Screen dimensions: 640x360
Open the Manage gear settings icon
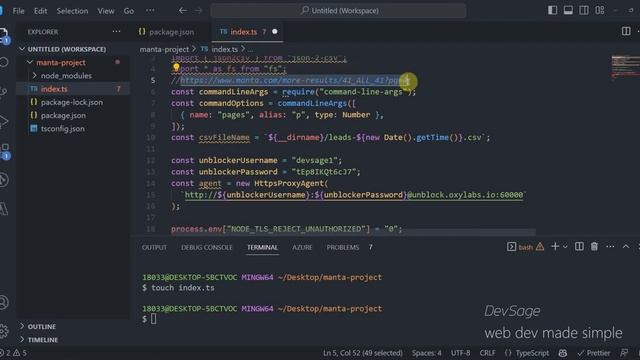pyautogui.click(x=4, y=331)
